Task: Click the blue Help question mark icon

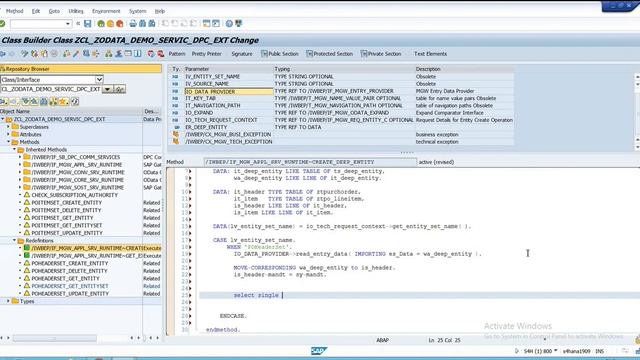Action: click(x=229, y=24)
